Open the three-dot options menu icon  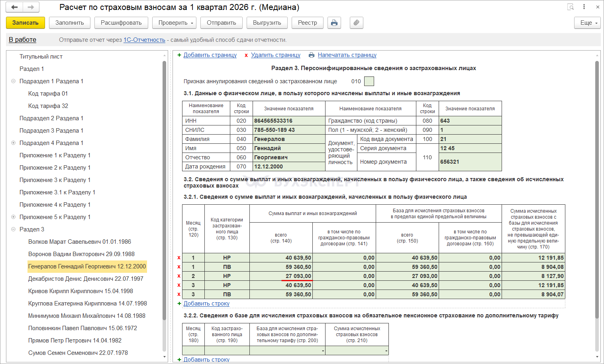tap(584, 7)
